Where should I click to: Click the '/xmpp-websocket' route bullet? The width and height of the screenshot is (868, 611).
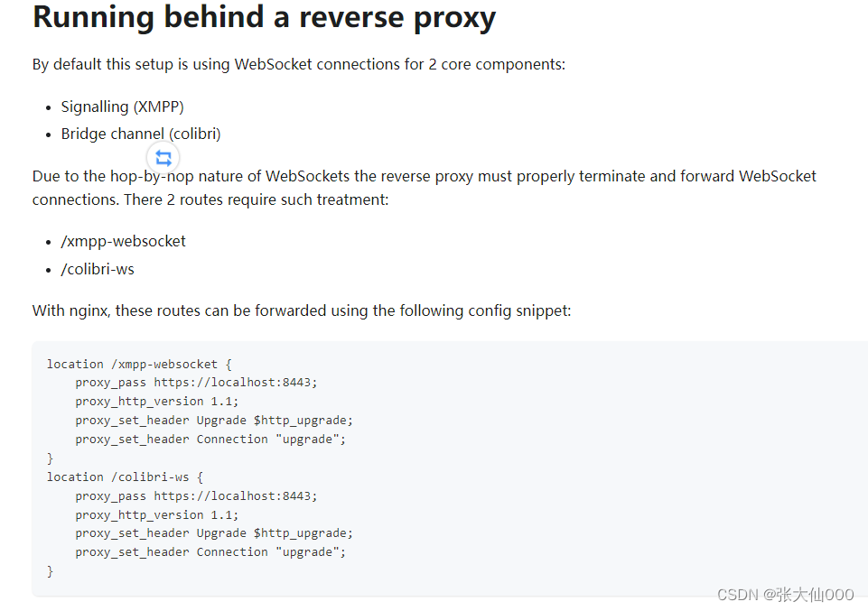tap(123, 242)
